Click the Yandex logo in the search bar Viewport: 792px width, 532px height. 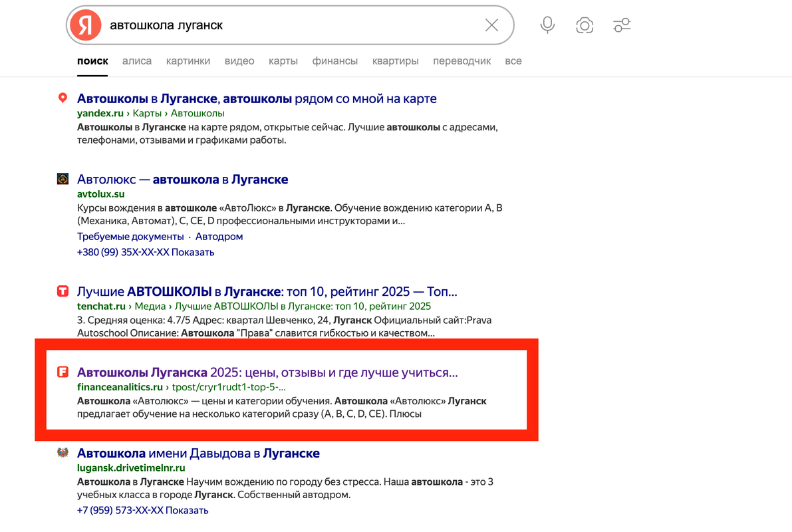(x=85, y=25)
